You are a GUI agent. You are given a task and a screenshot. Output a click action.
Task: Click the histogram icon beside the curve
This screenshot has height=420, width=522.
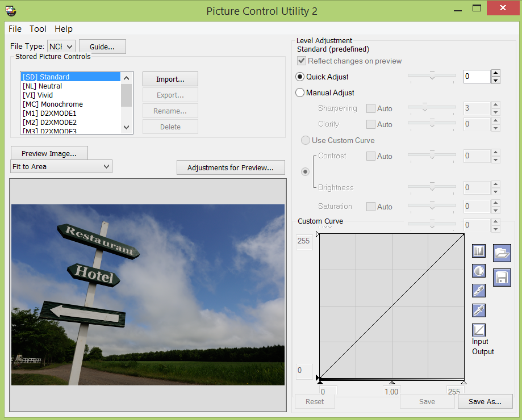pyautogui.click(x=479, y=251)
